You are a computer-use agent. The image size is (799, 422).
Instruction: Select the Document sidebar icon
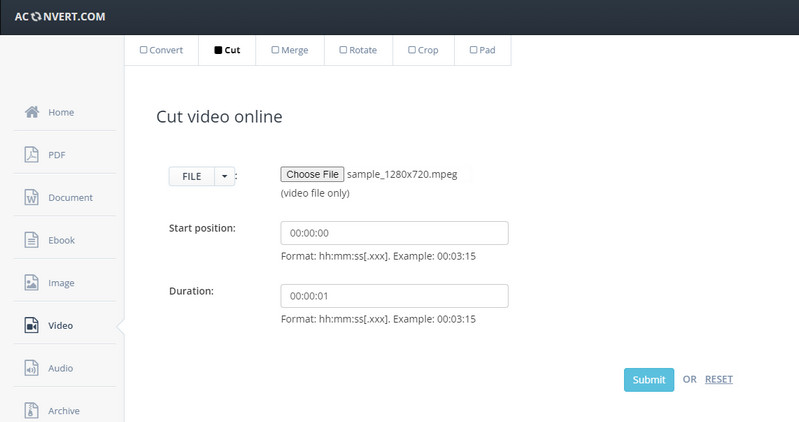click(32, 198)
